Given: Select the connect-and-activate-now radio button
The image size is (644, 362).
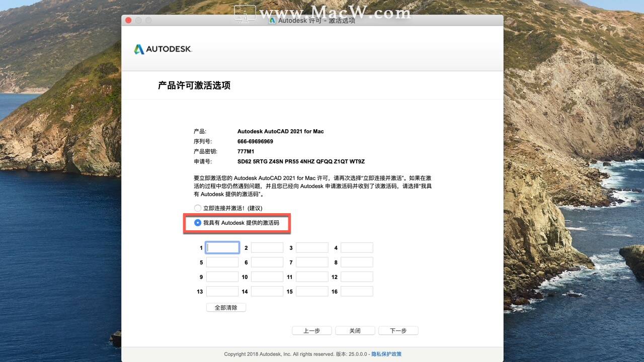Looking at the screenshot, I should click(x=198, y=208).
